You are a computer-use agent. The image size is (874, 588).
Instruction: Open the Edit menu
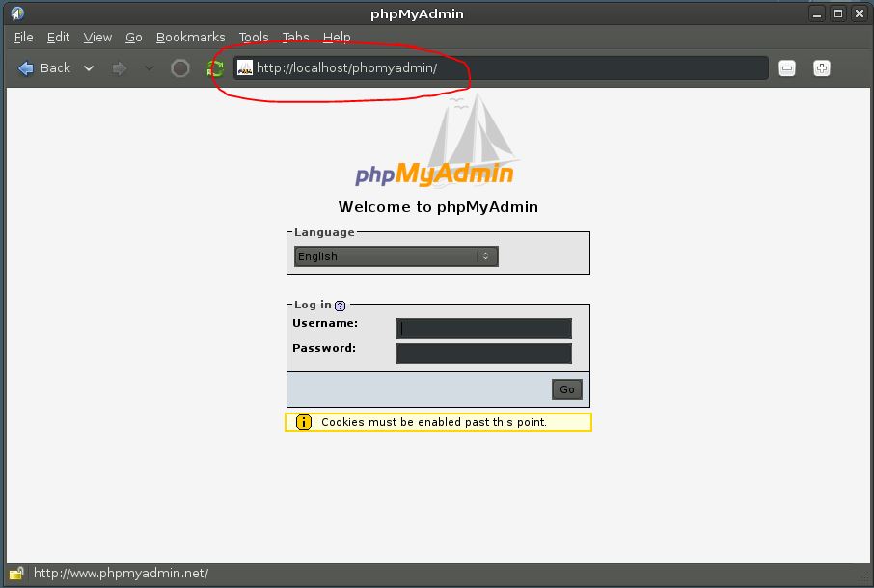(58, 38)
